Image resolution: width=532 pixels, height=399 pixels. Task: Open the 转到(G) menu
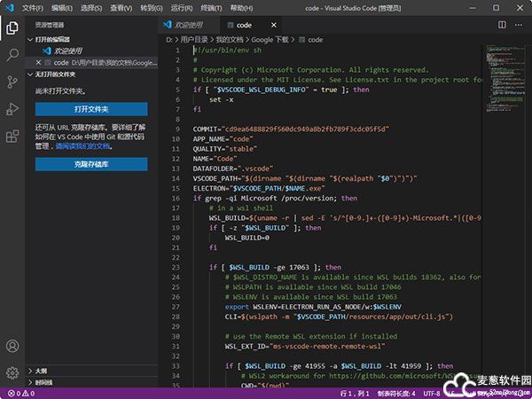click(x=152, y=8)
